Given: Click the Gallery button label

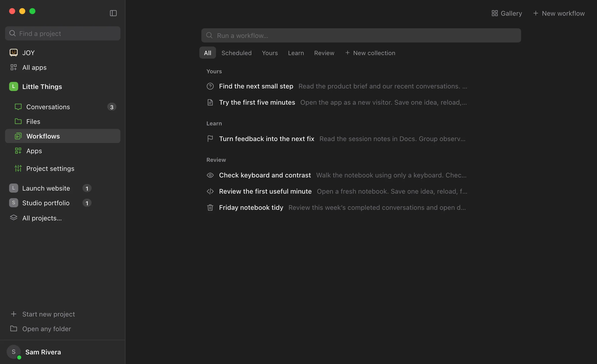Looking at the screenshot, I should click(511, 13).
